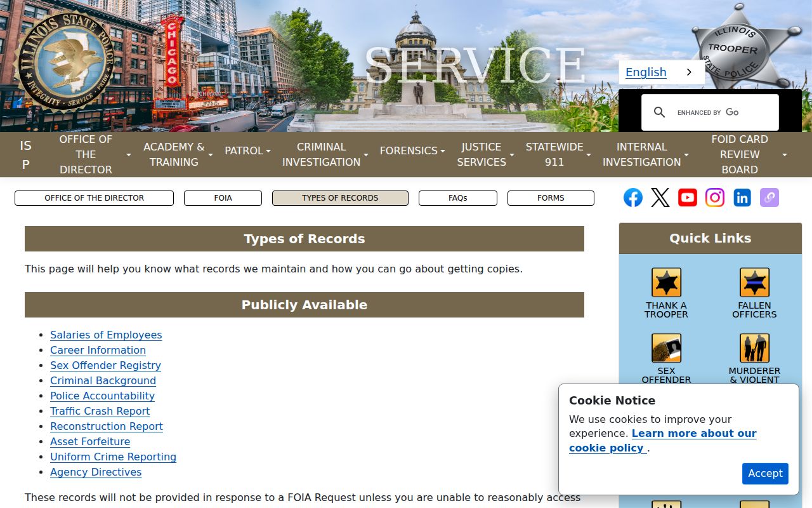Expand the Internal Investigation menu
The height and width of the screenshot is (508, 812).
click(645, 154)
